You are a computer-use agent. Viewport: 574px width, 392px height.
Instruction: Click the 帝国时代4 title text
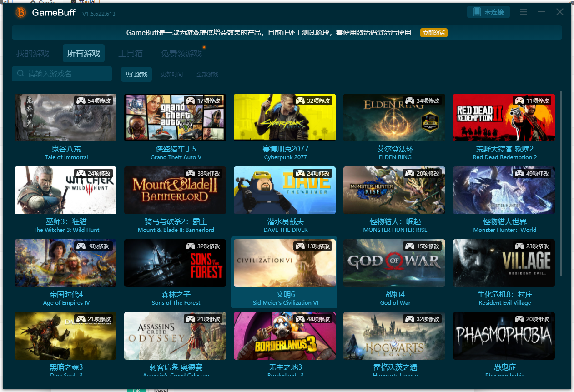[66, 295]
